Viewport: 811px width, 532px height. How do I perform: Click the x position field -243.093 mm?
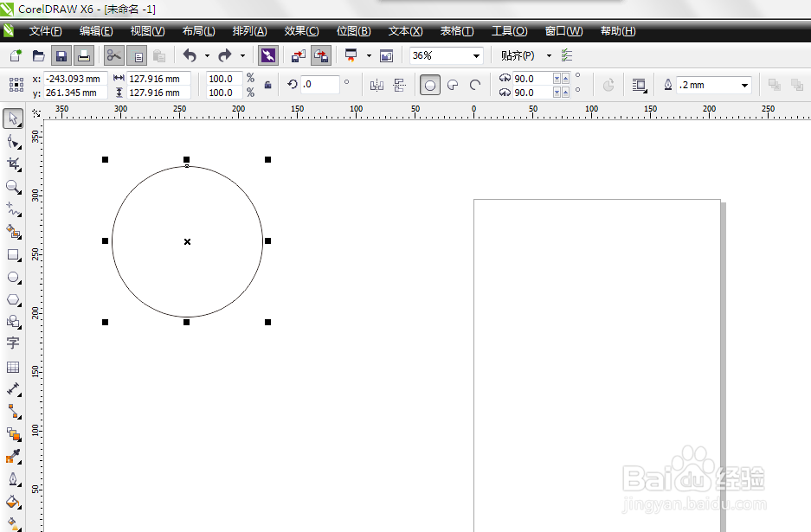(x=75, y=79)
